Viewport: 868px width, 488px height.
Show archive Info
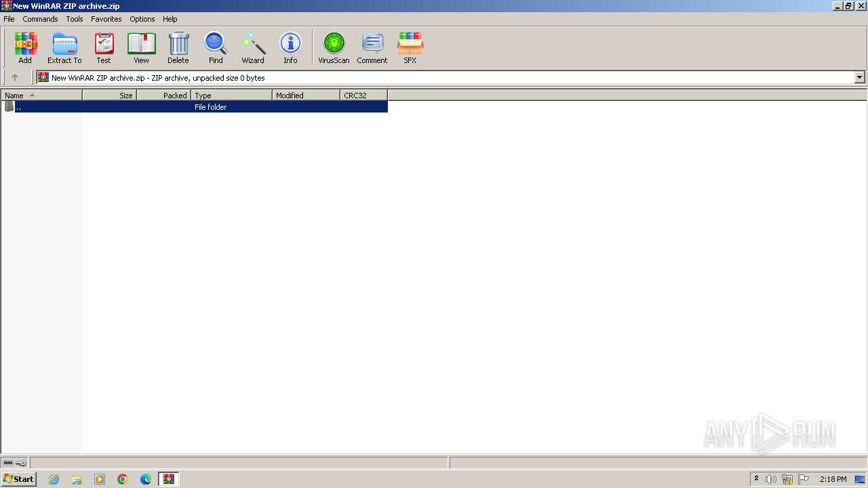tap(290, 47)
